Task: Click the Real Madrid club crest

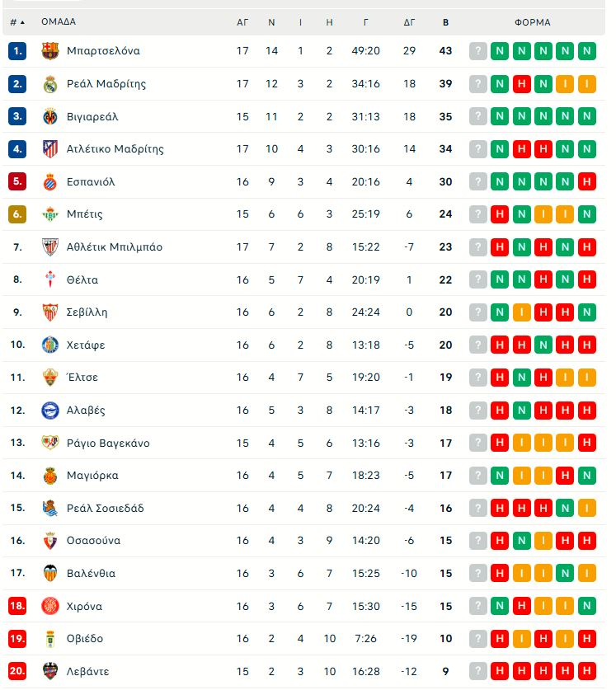Action: tap(50, 84)
